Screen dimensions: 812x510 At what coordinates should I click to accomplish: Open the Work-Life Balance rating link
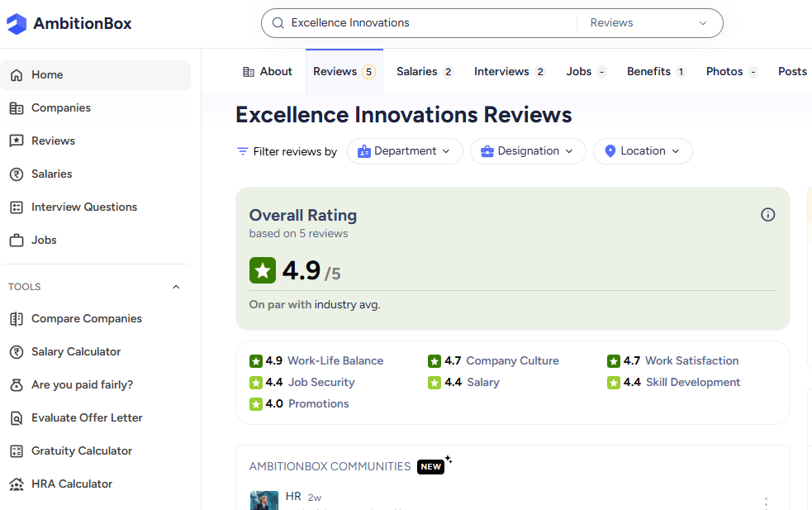tap(335, 360)
